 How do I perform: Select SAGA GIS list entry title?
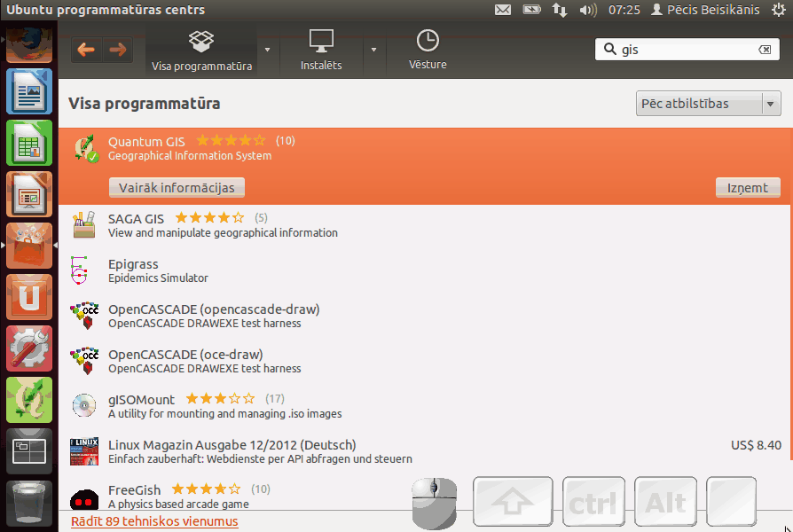[136, 219]
